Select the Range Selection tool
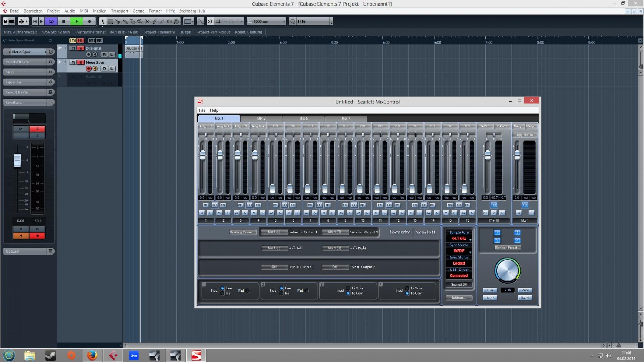Viewport: 644px width, 362px height. tap(110, 21)
